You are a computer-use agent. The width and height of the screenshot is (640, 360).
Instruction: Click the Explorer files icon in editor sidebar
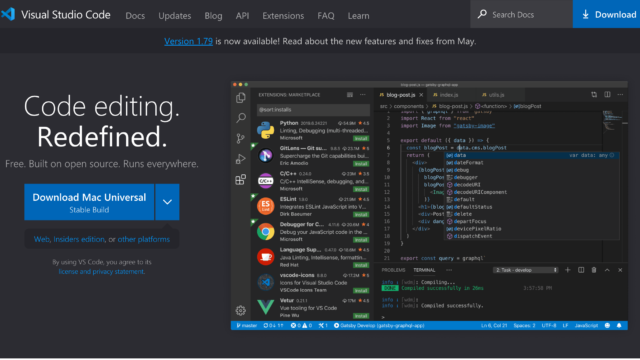(240, 98)
